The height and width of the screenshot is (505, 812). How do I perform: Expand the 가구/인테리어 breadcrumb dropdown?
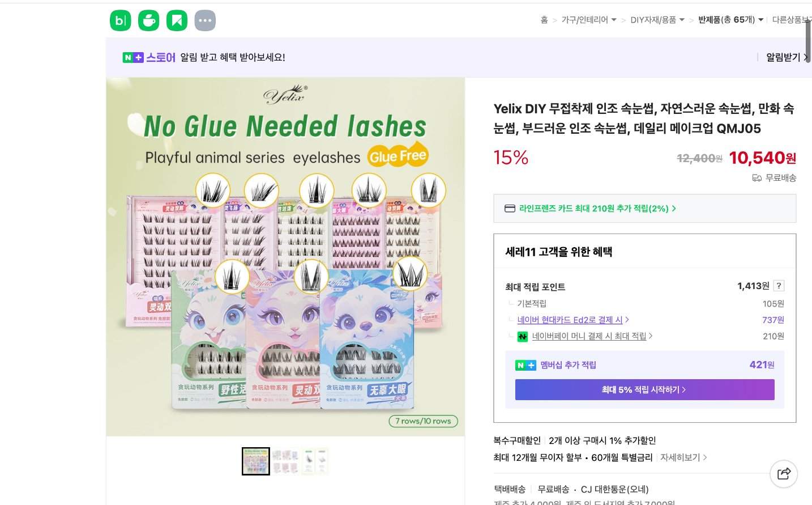pos(616,19)
